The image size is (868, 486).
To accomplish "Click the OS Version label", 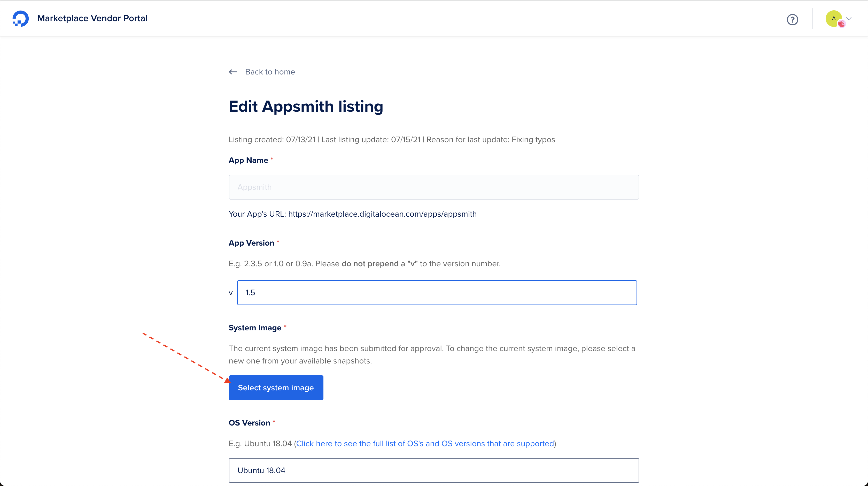I will (249, 423).
